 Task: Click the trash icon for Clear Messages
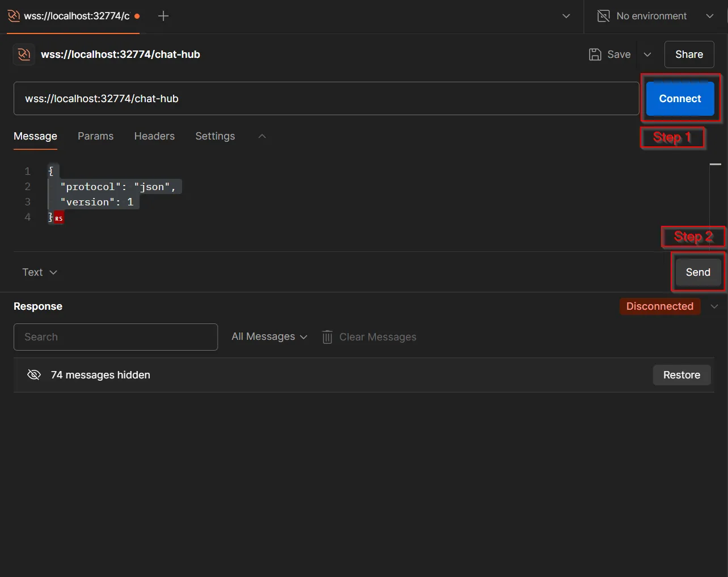pos(327,337)
